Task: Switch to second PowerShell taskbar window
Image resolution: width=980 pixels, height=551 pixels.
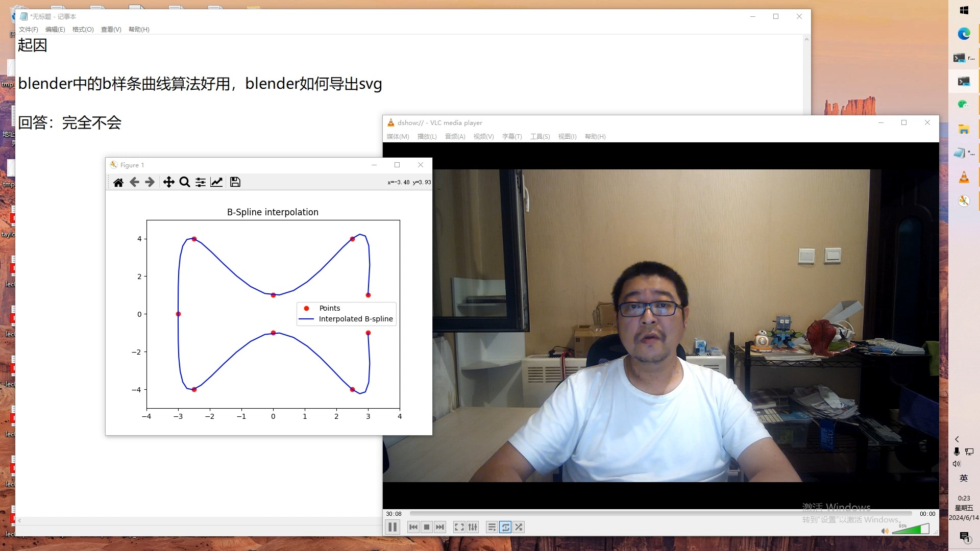Action: [964, 82]
